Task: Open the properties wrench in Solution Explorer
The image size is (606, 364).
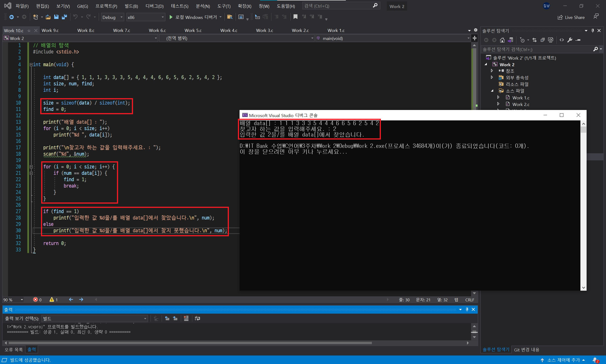Action: pyautogui.click(x=570, y=40)
